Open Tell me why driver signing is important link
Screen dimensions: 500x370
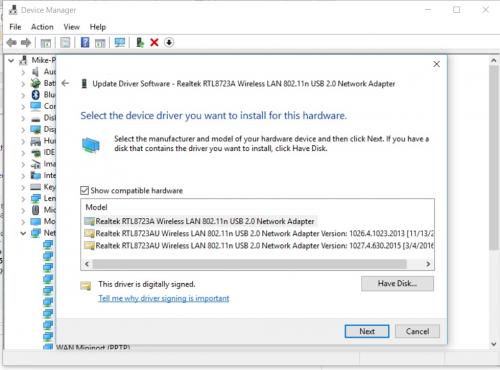pyautogui.click(x=164, y=298)
